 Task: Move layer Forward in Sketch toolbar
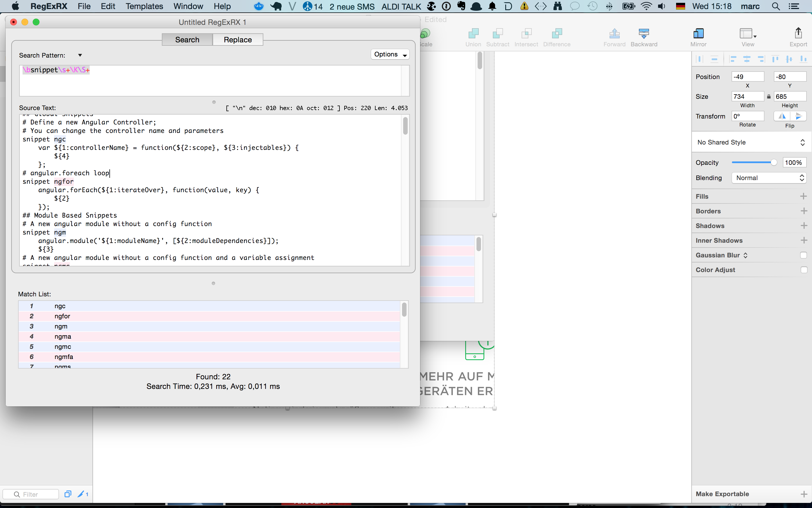pyautogui.click(x=614, y=37)
